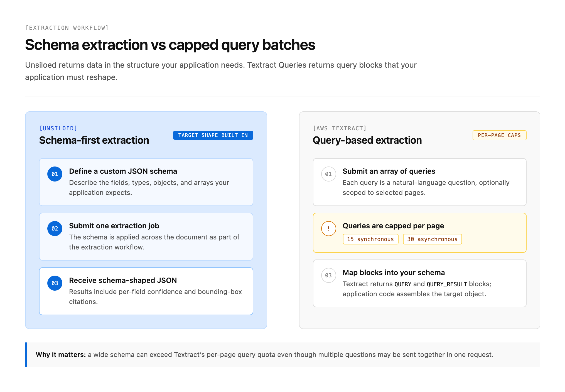
Task: Click the orange exclamation warning icon
Action: [x=328, y=229]
